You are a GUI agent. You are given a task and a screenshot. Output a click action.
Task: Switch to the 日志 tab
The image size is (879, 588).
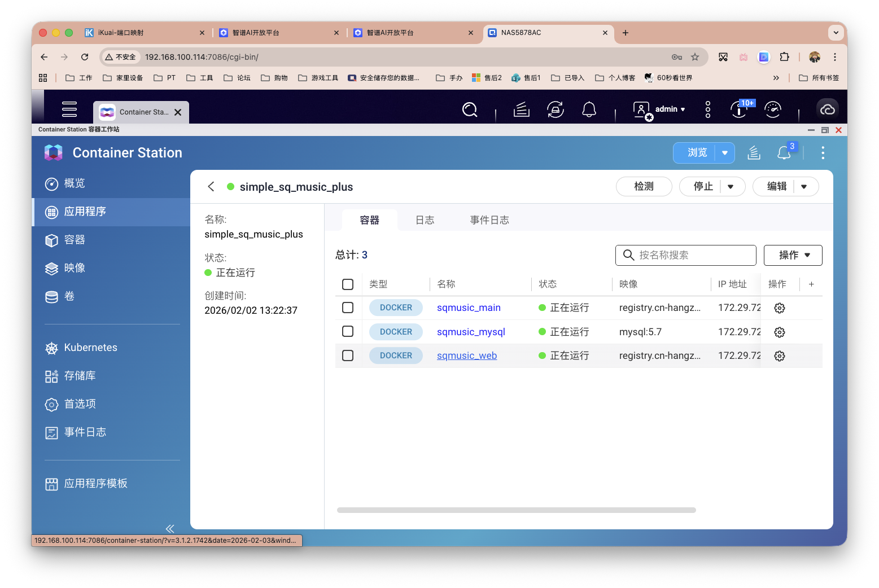(425, 220)
